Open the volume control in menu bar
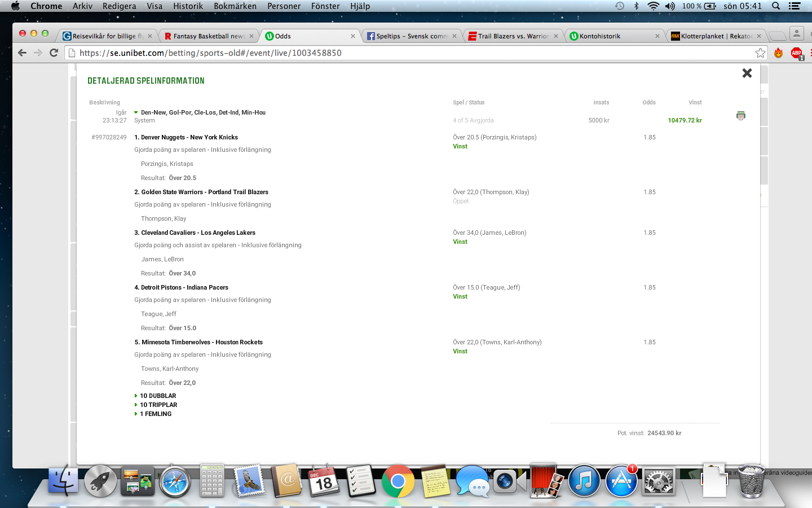The image size is (812, 508). [x=670, y=6]
